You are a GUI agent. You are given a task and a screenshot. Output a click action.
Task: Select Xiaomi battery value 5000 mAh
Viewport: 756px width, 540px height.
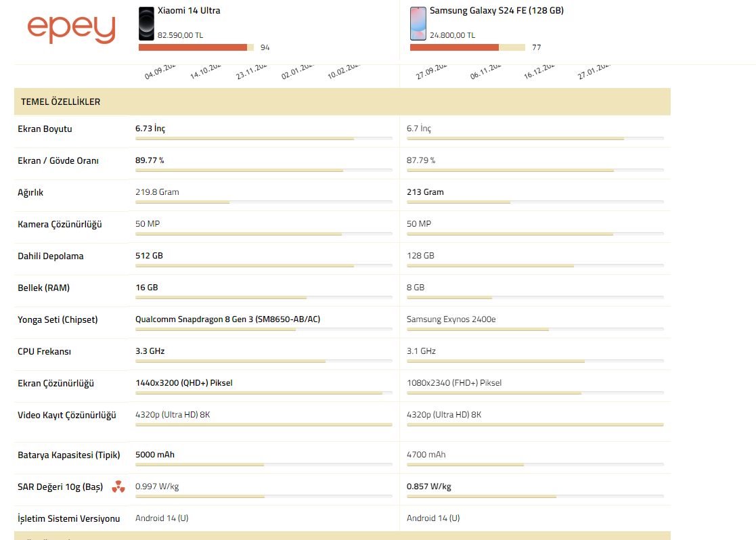click(155, 455)
